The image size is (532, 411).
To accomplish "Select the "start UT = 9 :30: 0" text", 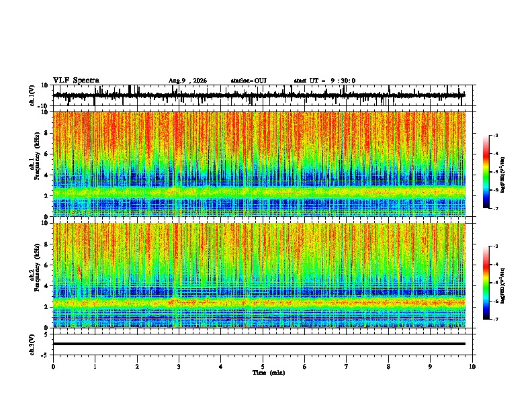I will coord(324,81).
